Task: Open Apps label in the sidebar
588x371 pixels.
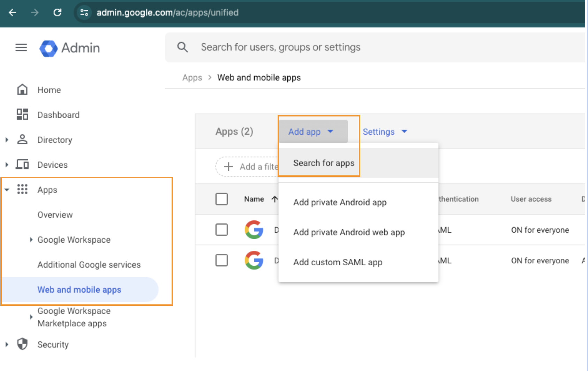Action: tap(47, 190)
